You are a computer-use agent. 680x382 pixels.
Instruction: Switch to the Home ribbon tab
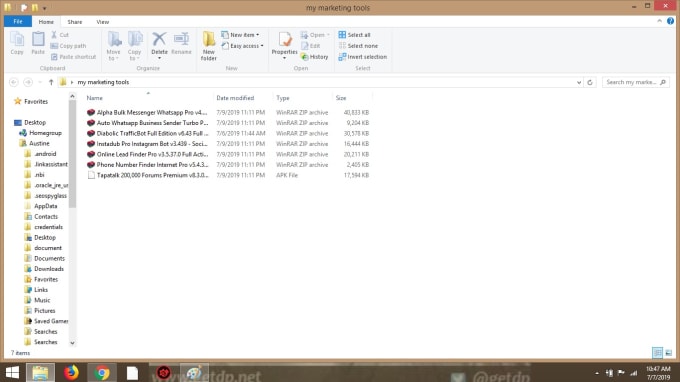[46, 22]
